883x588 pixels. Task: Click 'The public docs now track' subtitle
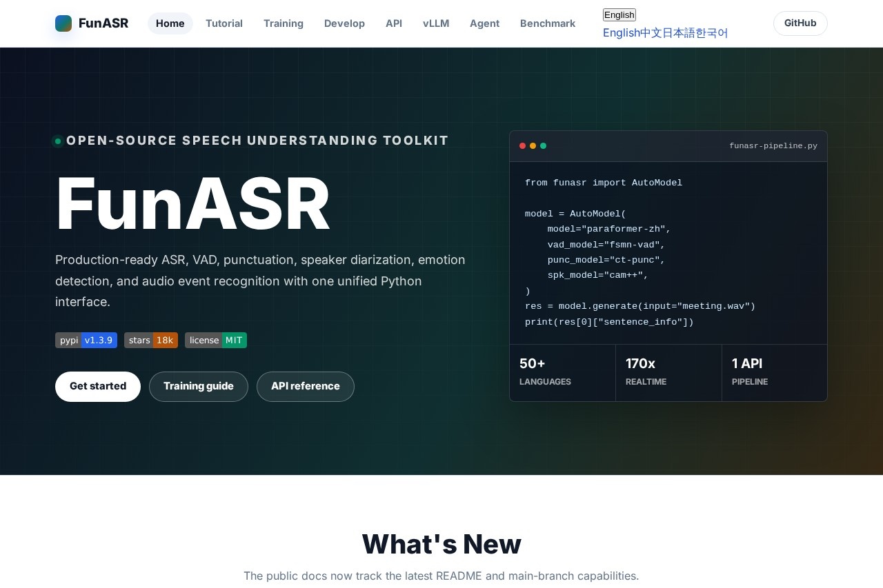click(x=441, y=576)
